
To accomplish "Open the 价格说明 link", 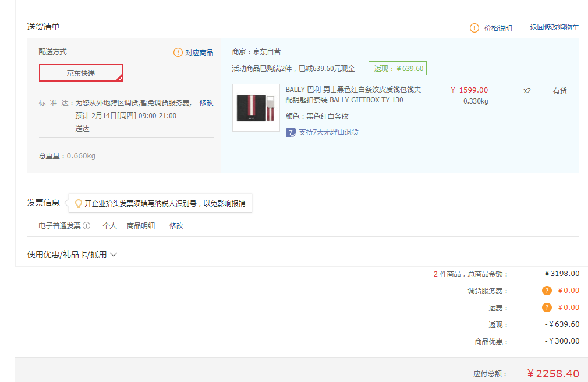I will [498, 28].
